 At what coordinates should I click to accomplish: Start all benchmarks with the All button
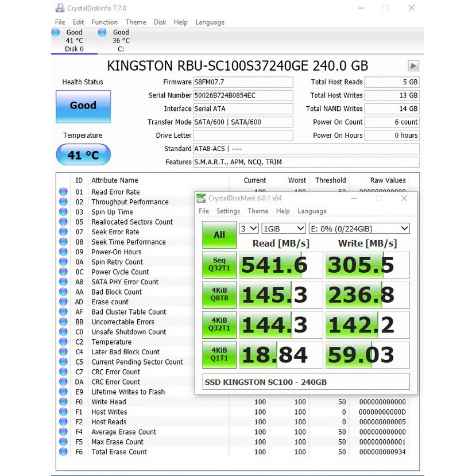(x=218, y=235)
